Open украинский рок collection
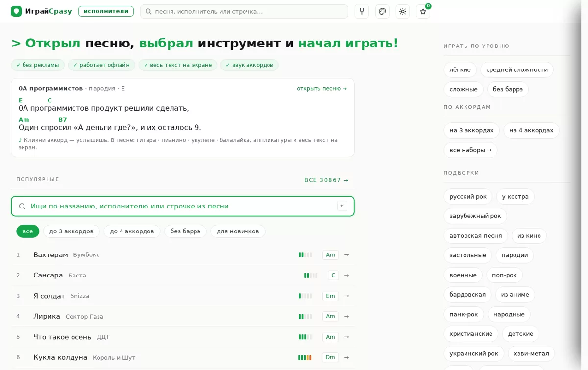The image size is (588, 370). click(x=474, y=353)
